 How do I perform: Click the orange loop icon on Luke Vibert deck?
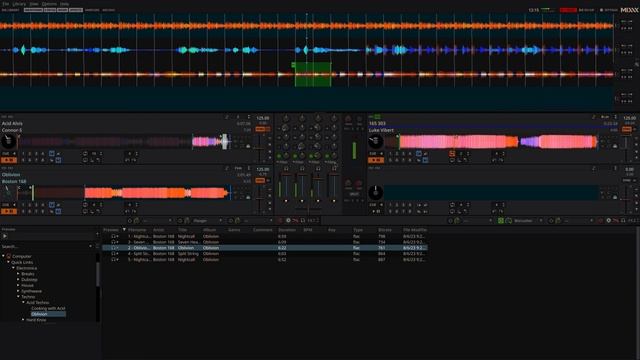pos(452,154)
